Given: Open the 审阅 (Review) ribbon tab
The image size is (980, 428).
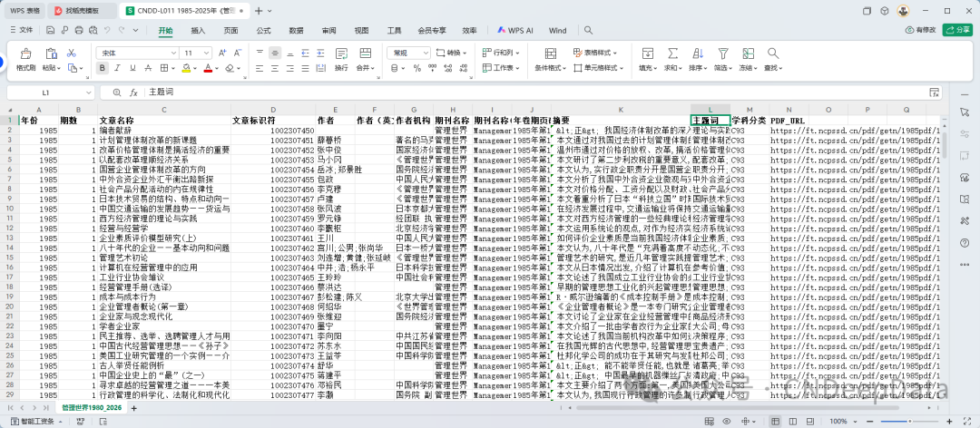Looking at the screenshot, I should 328,30.
